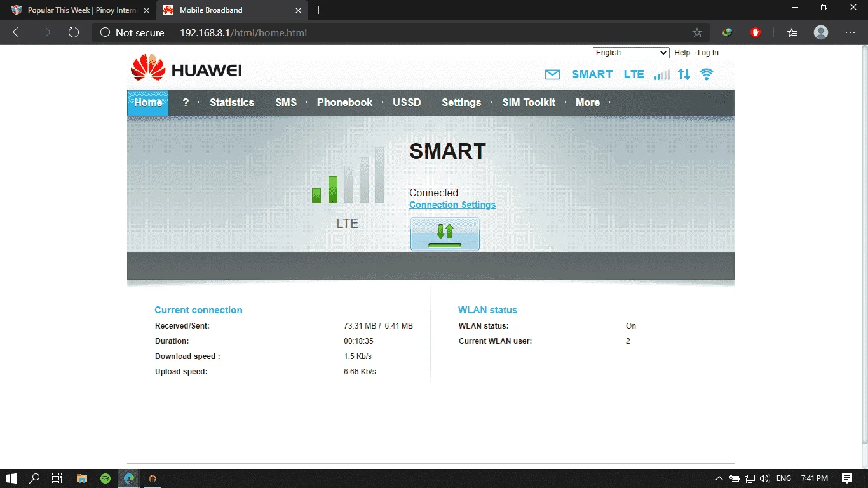Open the Settings menu tab

coord(461,103)
